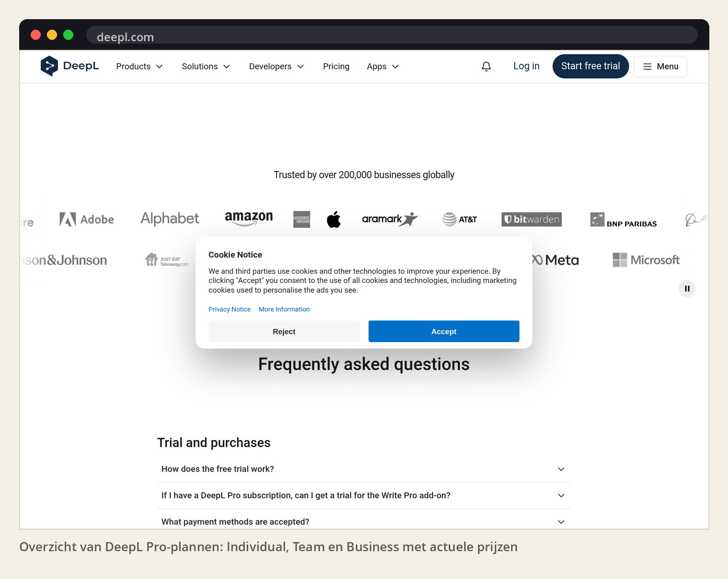Click the amazon logo
This screenshot has width=728, height=579.
coord(249,218)
